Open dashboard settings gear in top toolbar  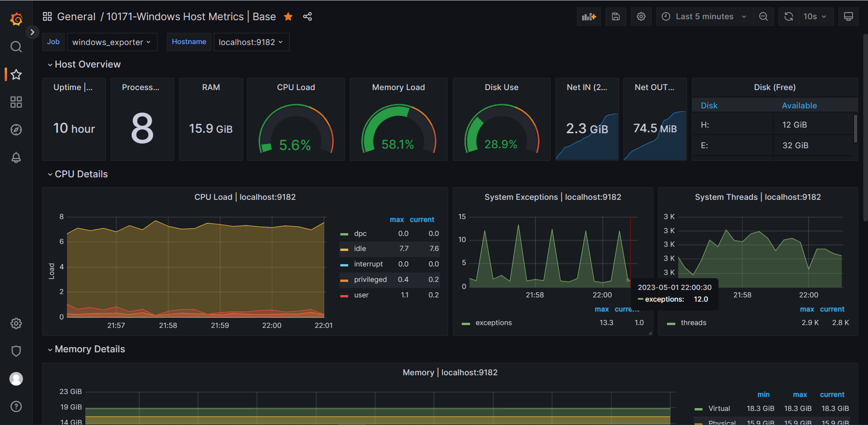(x=641, y=17)
